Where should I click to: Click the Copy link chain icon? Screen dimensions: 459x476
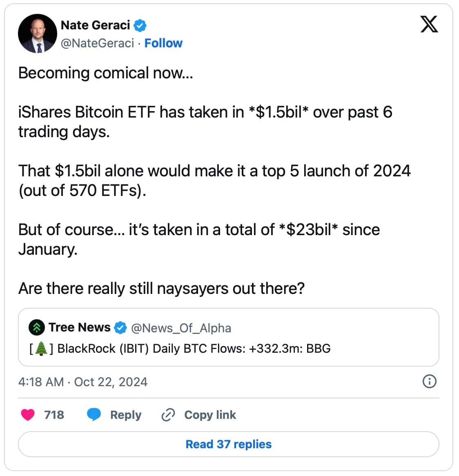pyautogui.click(x=168, y=415)
